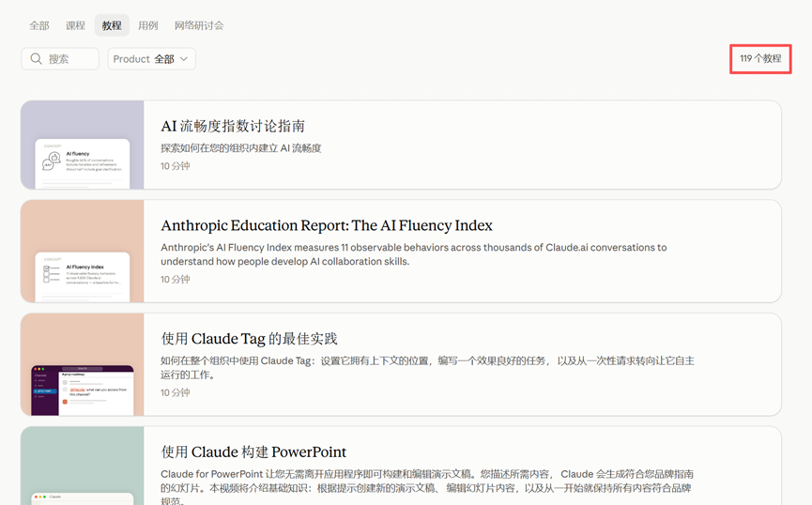This screenshot has width=812, height=505.
Task: Click the magnifier search icon
Action: coord(36,58)
